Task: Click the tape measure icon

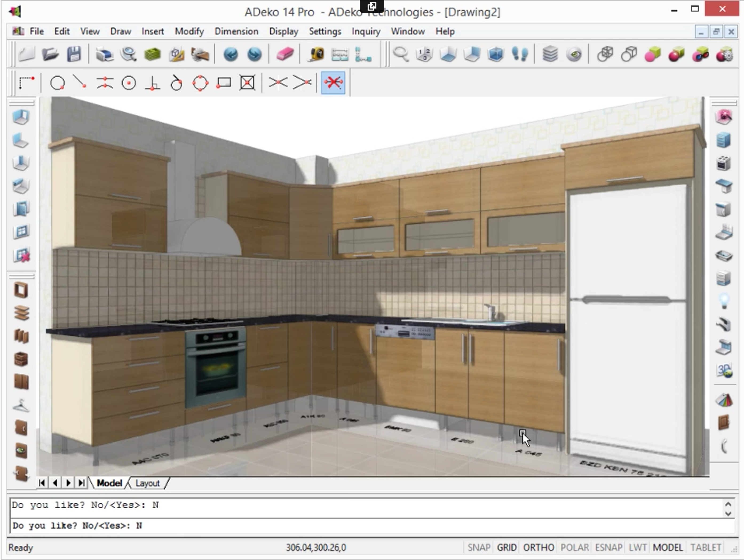Action: 316,54
